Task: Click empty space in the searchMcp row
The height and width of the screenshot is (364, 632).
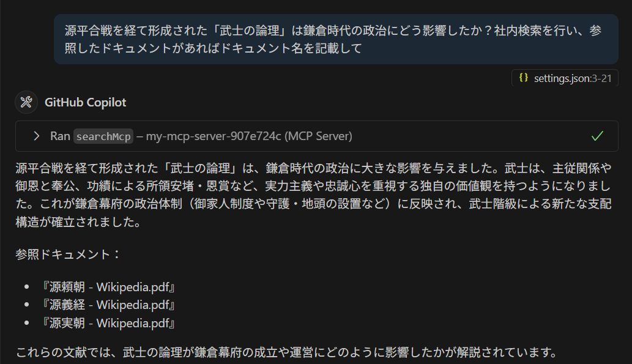Action: tap(465, 136)
